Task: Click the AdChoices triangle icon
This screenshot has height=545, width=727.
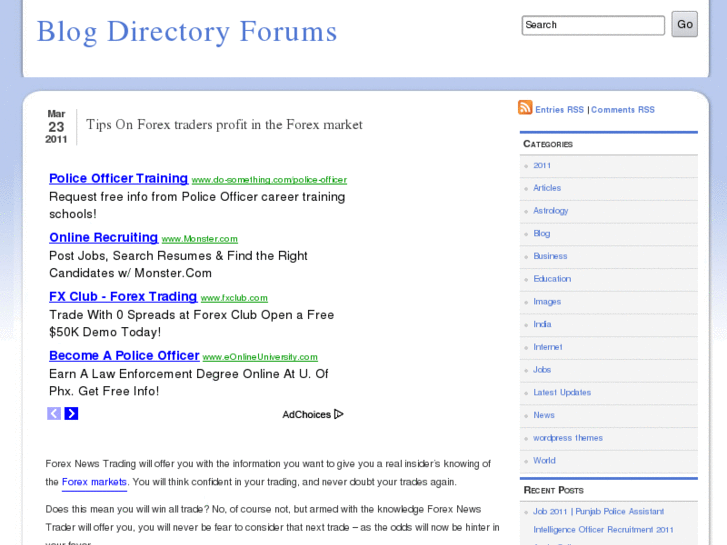Action: click(339, 414)
